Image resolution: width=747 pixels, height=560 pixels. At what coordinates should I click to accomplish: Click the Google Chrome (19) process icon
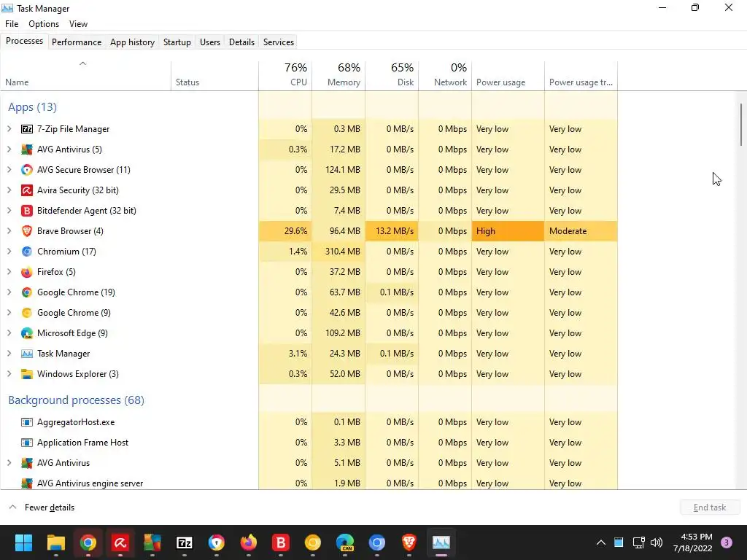[27, 292]
